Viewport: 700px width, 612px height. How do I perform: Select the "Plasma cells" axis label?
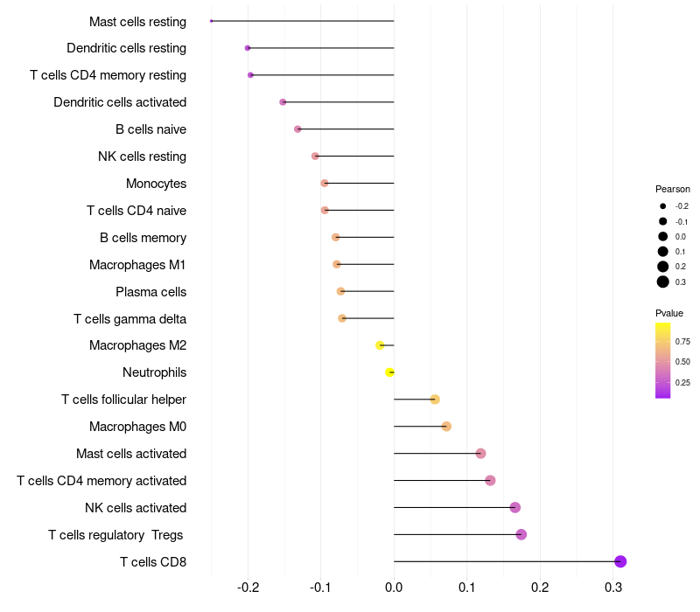(x=150, y=291)
